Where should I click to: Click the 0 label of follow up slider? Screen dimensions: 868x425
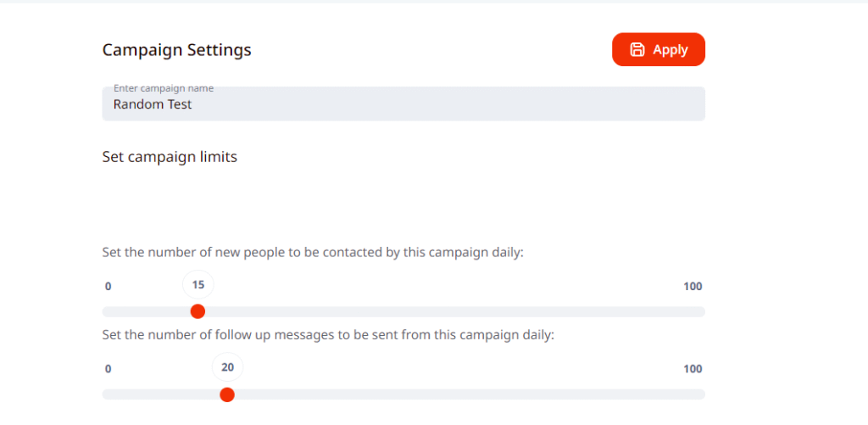pyautogui.click(x=108, y=369)
